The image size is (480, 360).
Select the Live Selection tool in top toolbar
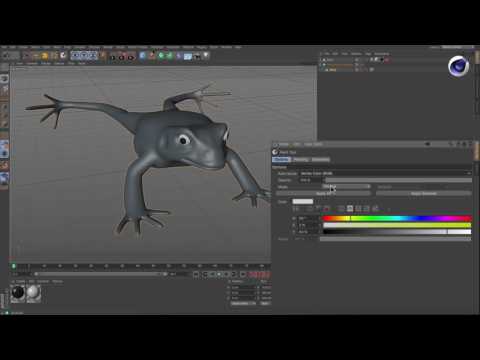(x=27, y=56)
